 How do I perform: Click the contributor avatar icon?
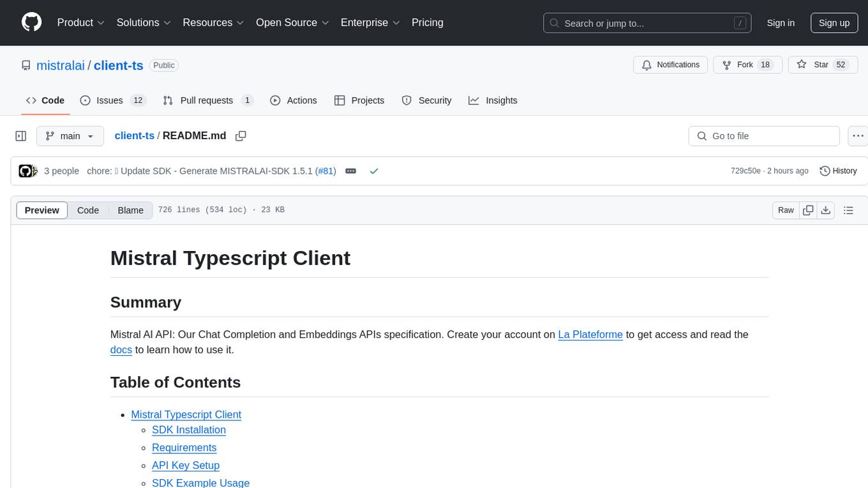tap(26, 171)
